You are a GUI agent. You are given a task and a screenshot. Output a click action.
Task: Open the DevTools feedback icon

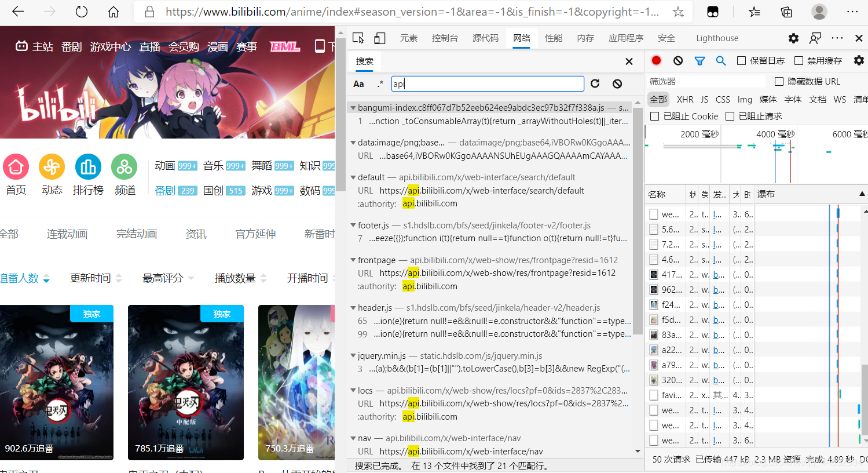point(815,38)
